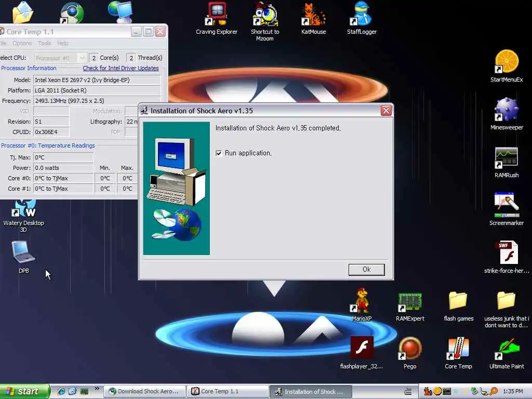Expand hidden quick launch items chevron
This screenshot has height=399, width=532.
coord(97,389)
